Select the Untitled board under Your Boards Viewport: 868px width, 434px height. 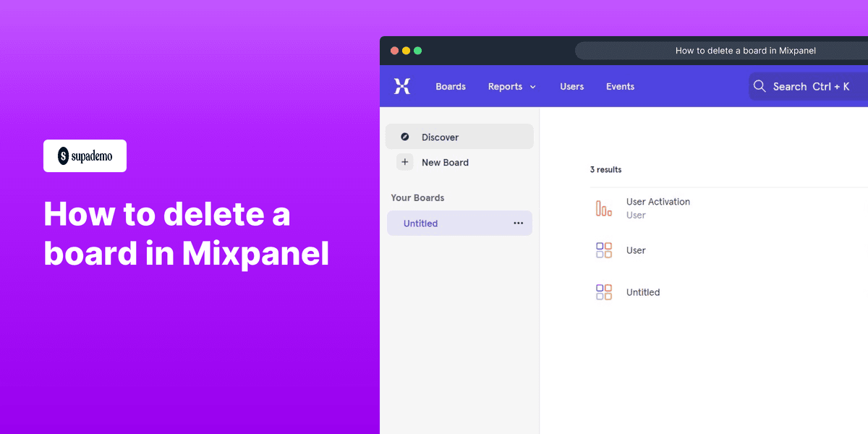(x=420, y=223)
